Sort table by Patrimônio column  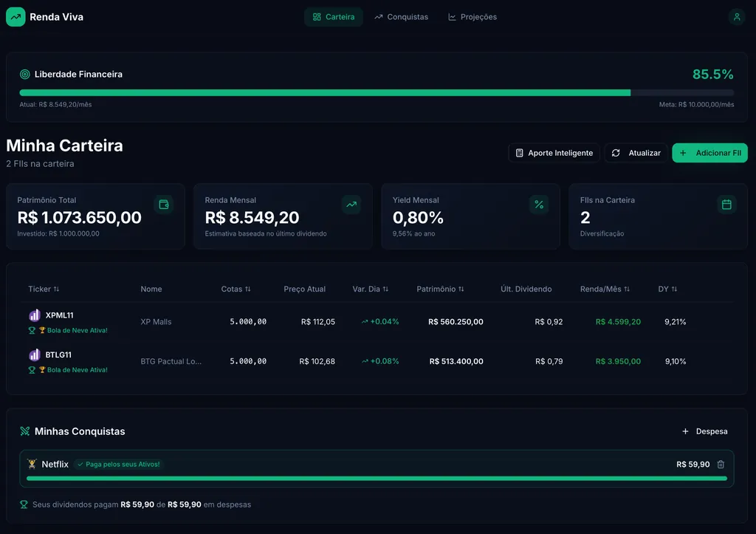[440, 289]
